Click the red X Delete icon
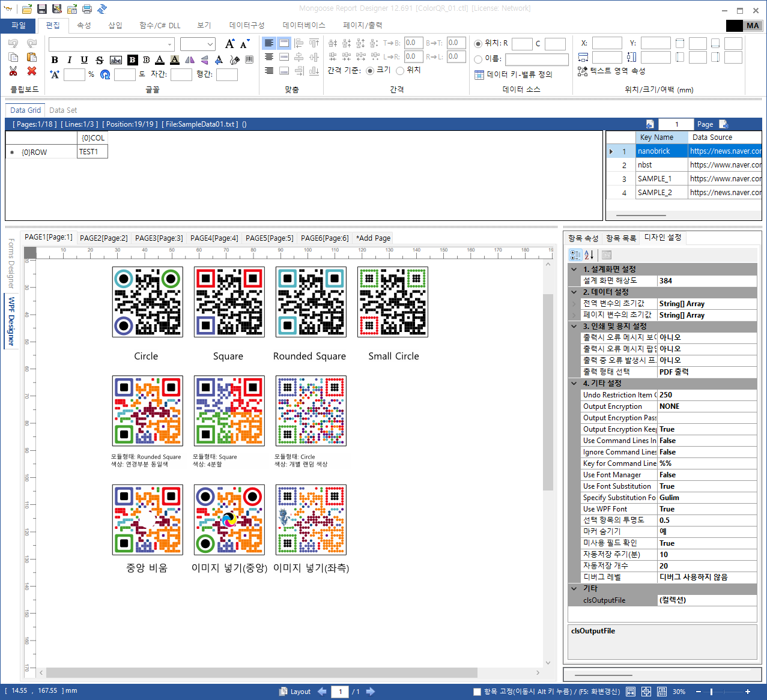 (x=32, y=71)
